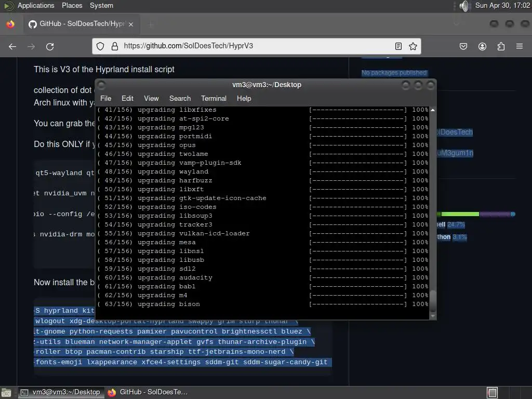Open the tracking protection shield icon
The height and width of the screenshot is (399, 532).
point(100,46)
